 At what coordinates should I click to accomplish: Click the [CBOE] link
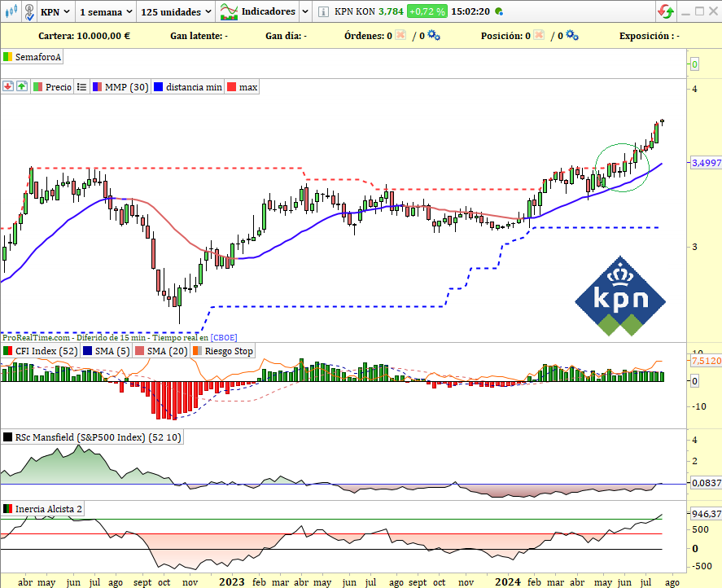coord(224,338)
